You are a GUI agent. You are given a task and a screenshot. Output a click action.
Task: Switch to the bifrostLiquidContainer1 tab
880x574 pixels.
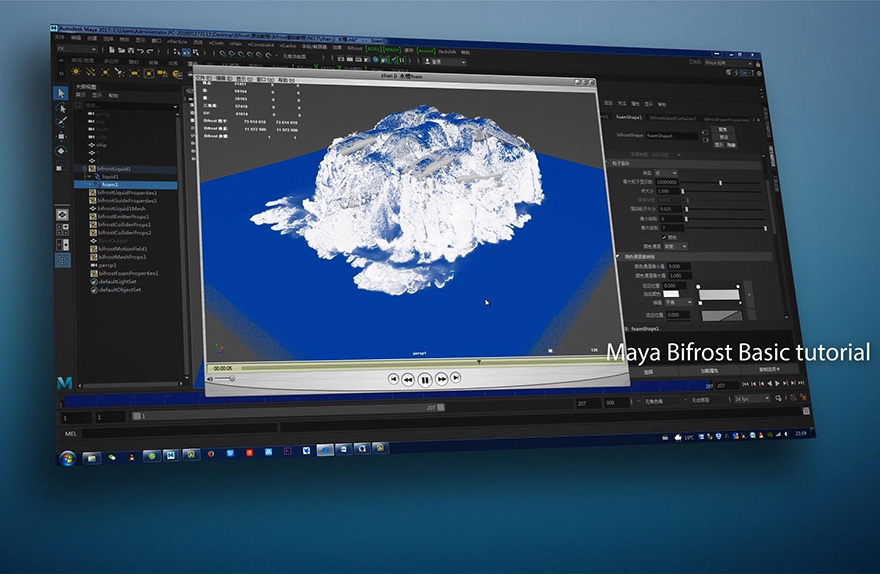[x=673, y=118]
